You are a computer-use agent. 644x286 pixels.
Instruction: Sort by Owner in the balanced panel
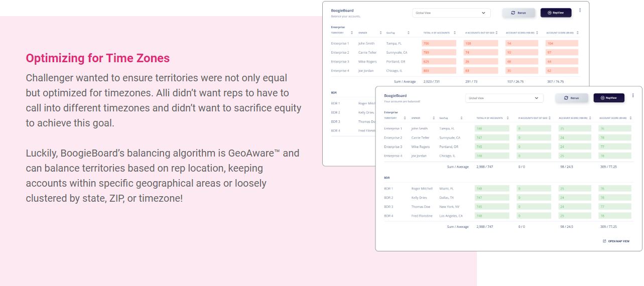click(433, 118)
